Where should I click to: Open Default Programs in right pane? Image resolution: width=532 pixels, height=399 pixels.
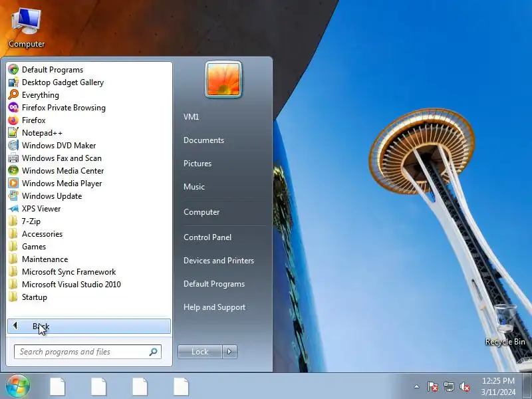coord(214,284)
